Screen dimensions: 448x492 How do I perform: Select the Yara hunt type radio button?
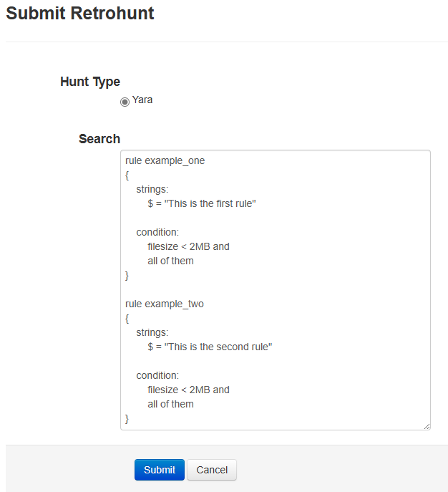click(x=125, y=102)
